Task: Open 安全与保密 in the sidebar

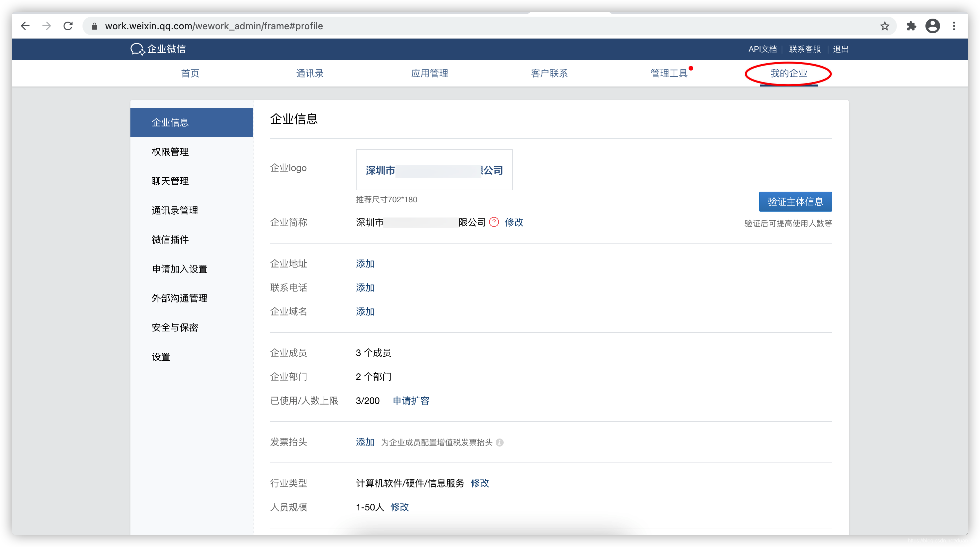Action: 191,327
